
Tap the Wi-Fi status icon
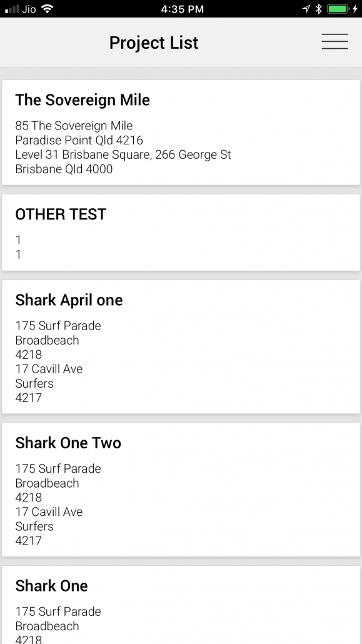(x=48, y=9)
